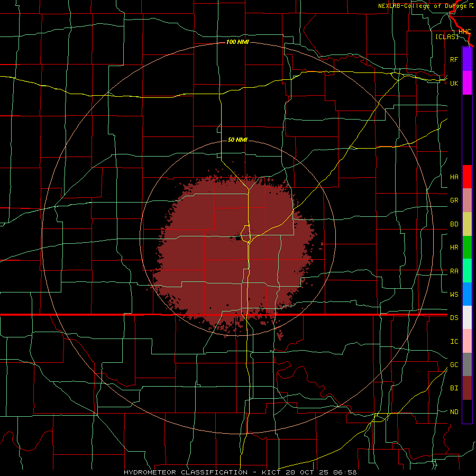The height and width of the screenshot is (476, 476).
Task: Click the IC legend label
Action: (454, 341)
